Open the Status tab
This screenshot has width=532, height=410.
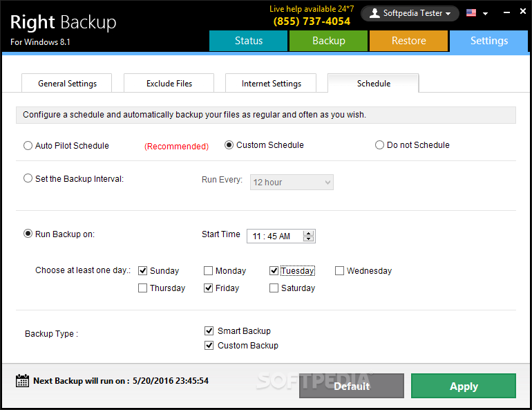(248, 41)
